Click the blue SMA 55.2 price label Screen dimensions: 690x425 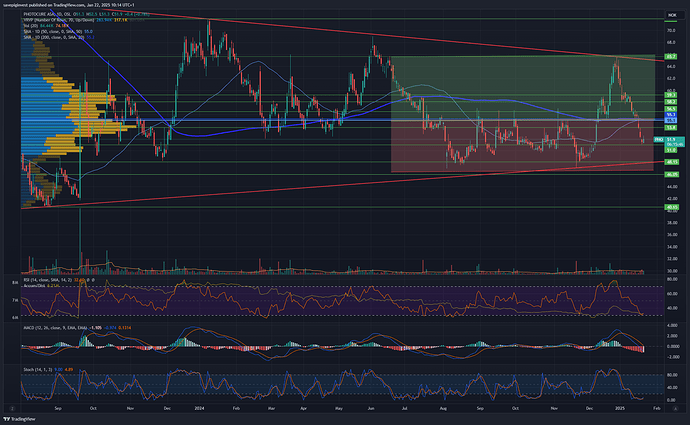tap(671, 114)
